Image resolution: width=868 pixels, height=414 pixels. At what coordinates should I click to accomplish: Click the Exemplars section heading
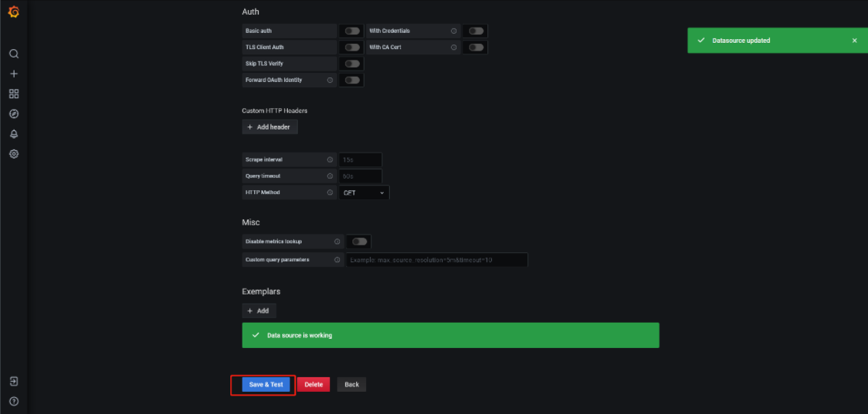[261, 291]
